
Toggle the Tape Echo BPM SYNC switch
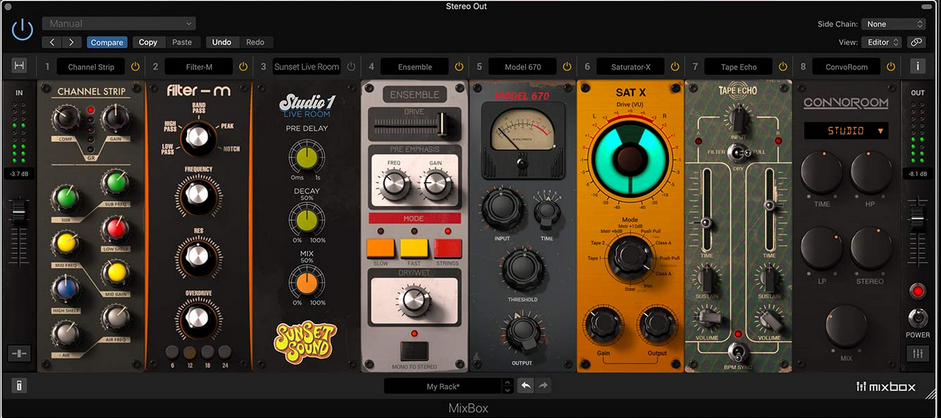click(738, 351)
